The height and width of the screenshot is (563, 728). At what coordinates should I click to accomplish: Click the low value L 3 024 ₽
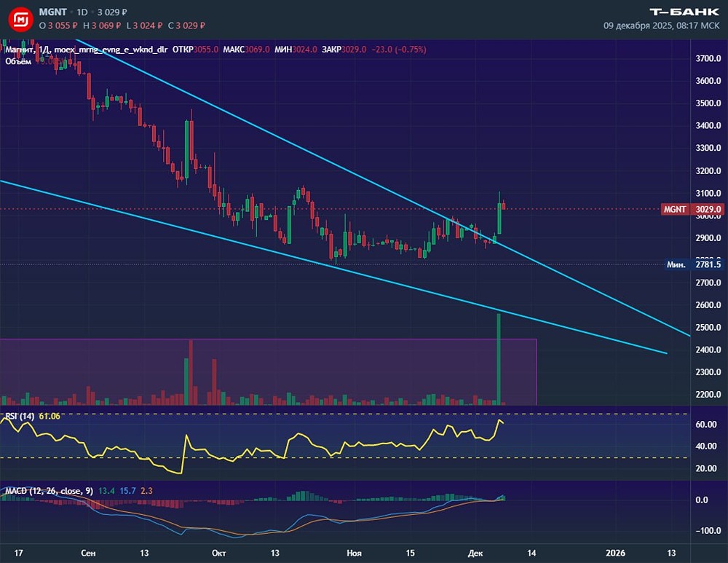click(144, 25)
